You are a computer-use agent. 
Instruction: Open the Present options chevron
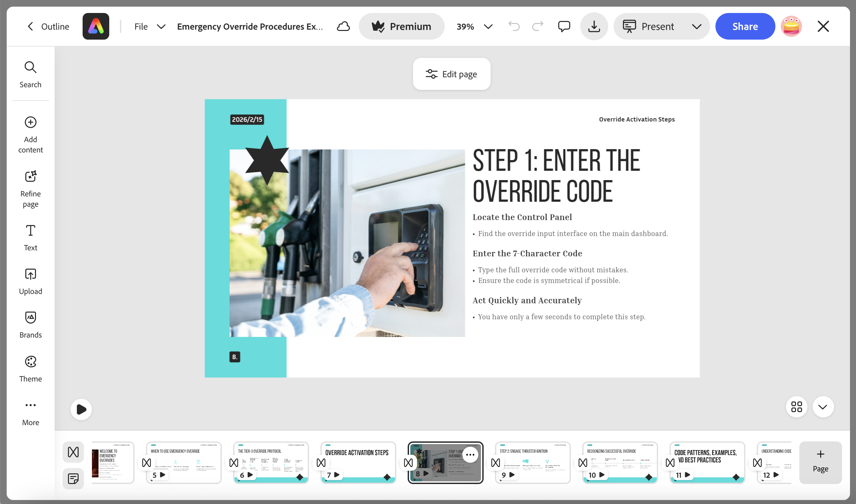click(x=696, y=27)
